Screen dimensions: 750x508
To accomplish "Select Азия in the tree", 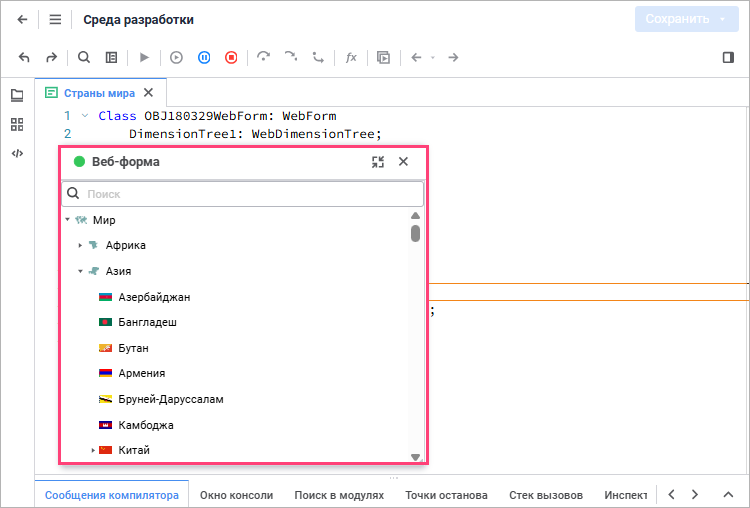I will 118,271.
